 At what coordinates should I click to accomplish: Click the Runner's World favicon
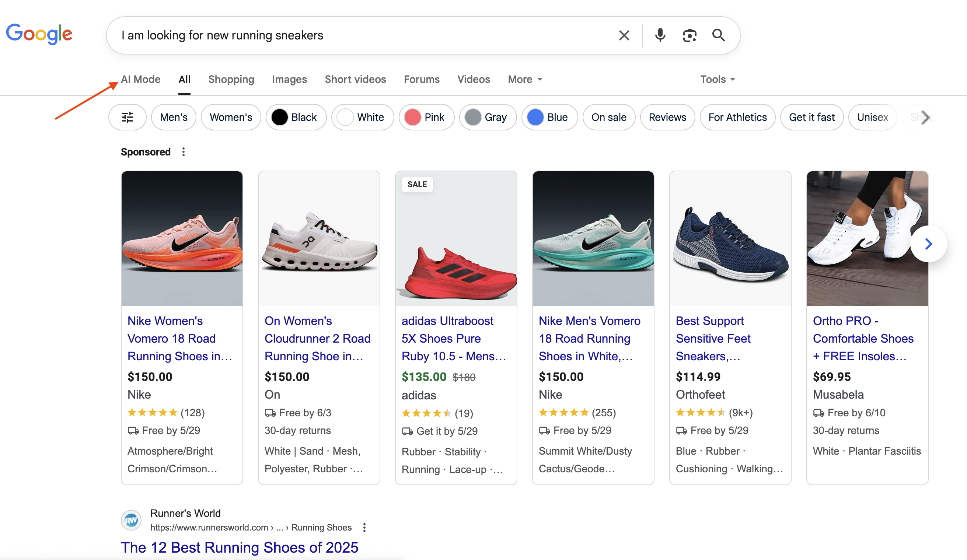[131, 521]
